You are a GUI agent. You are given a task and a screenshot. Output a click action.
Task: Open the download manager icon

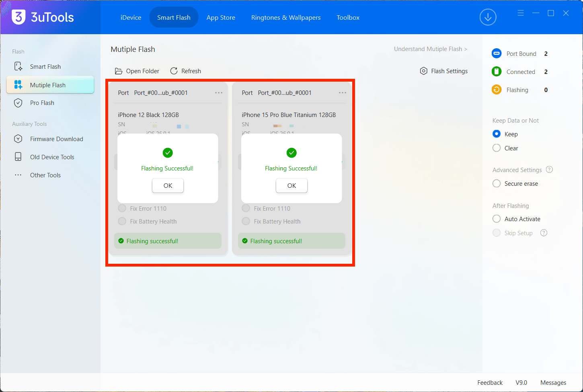coord(488,17)
